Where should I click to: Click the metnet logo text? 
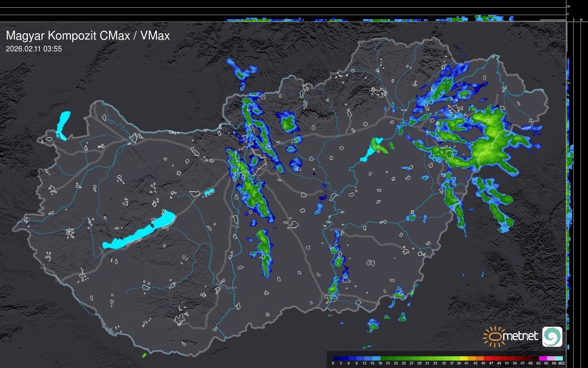click(520, 336)
